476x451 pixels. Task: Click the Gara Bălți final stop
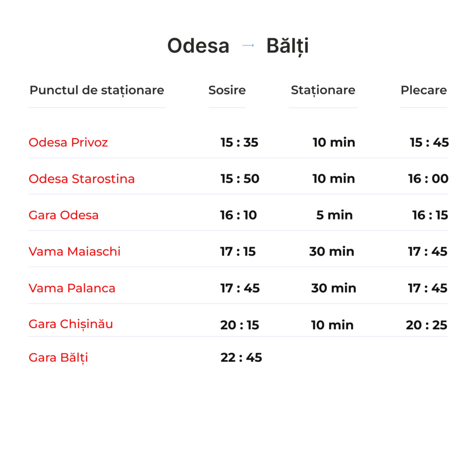pos(58,358)
